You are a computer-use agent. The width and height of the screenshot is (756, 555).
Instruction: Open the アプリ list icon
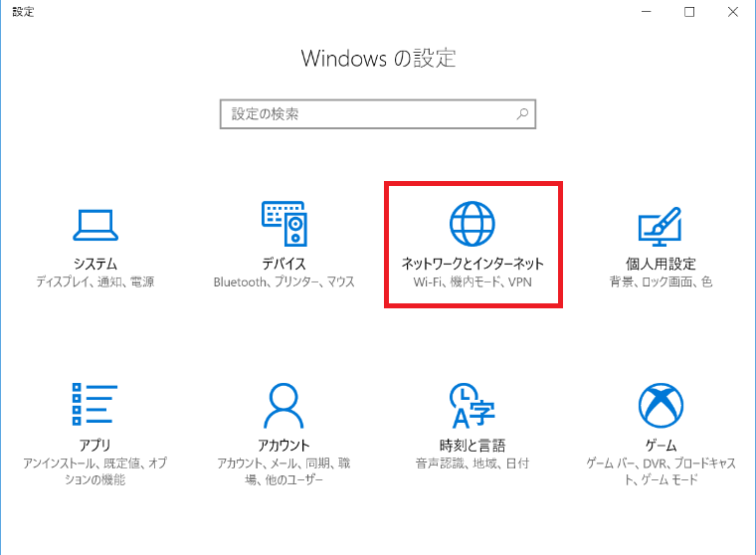tap(94, 404)
